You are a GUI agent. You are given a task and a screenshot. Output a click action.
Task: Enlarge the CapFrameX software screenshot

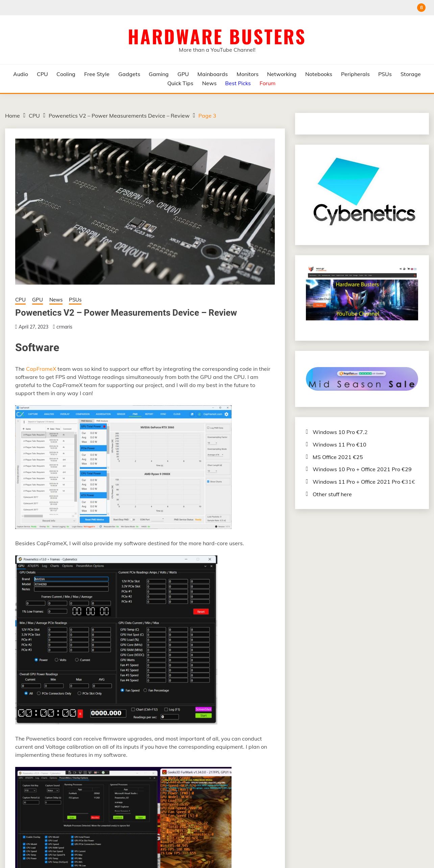pos(123,467)
